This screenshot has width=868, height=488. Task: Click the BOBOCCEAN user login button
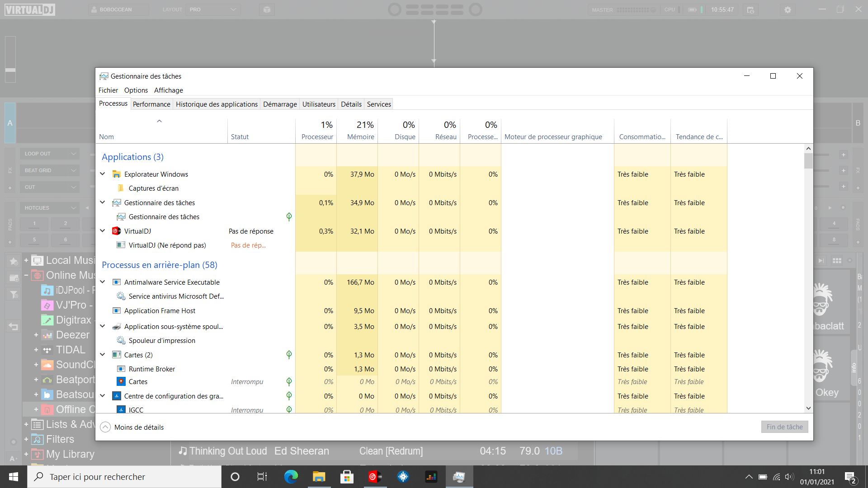[118, 9]
